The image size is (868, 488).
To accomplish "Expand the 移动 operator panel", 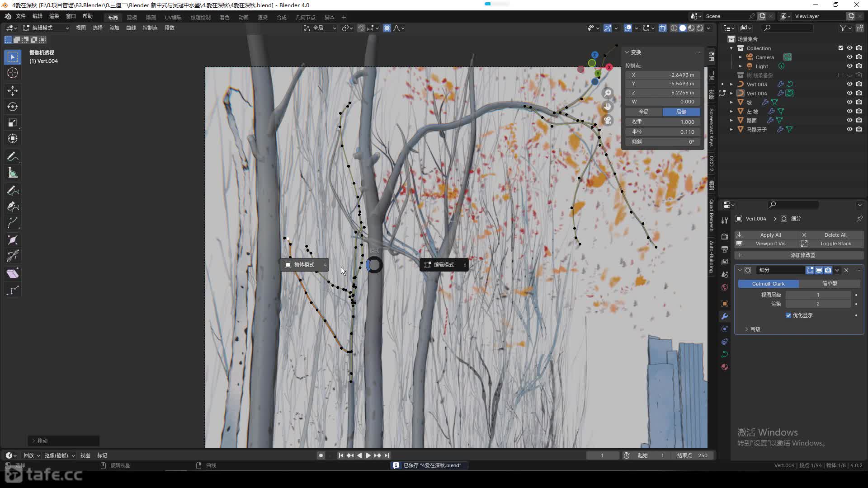I will pos(34,441).
